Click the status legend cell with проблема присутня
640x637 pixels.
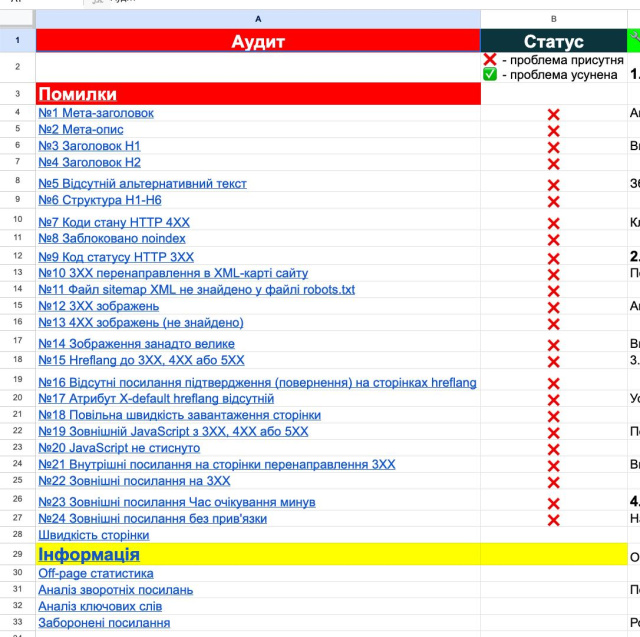(553, 67)
